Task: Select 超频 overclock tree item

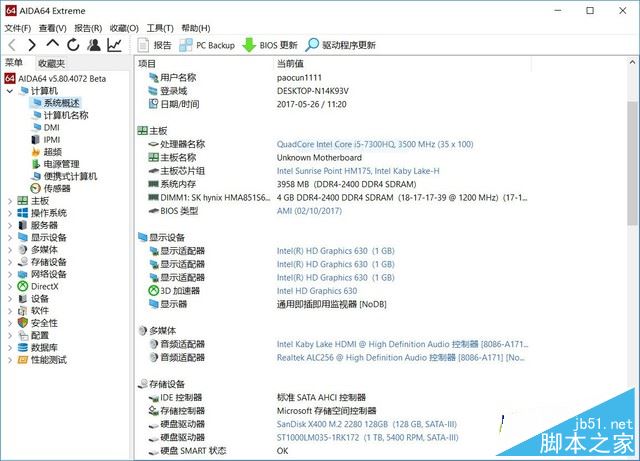Action: click(47, 152)
